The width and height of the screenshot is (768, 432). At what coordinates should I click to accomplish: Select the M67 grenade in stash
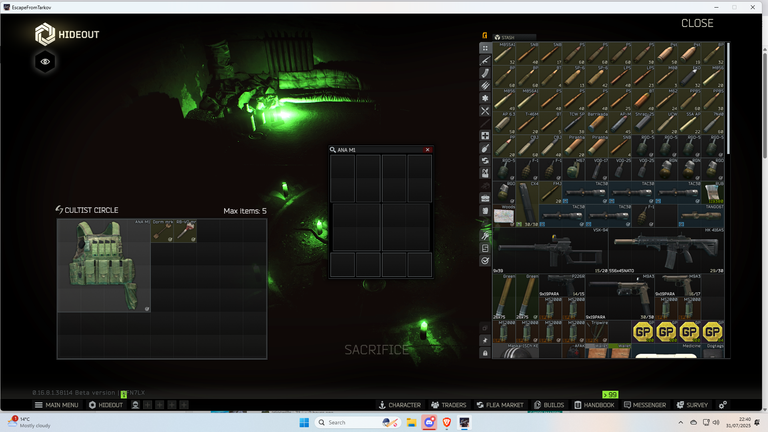click(574, 169)
